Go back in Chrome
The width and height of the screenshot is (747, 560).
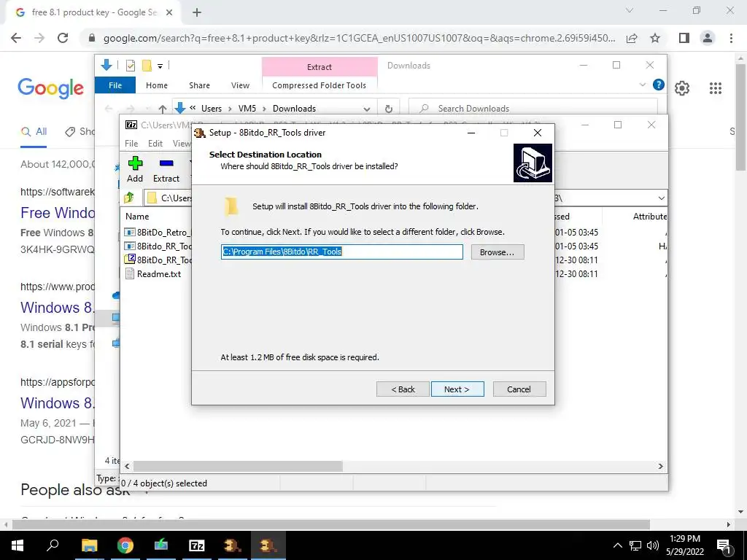click(x=16, y=38)
